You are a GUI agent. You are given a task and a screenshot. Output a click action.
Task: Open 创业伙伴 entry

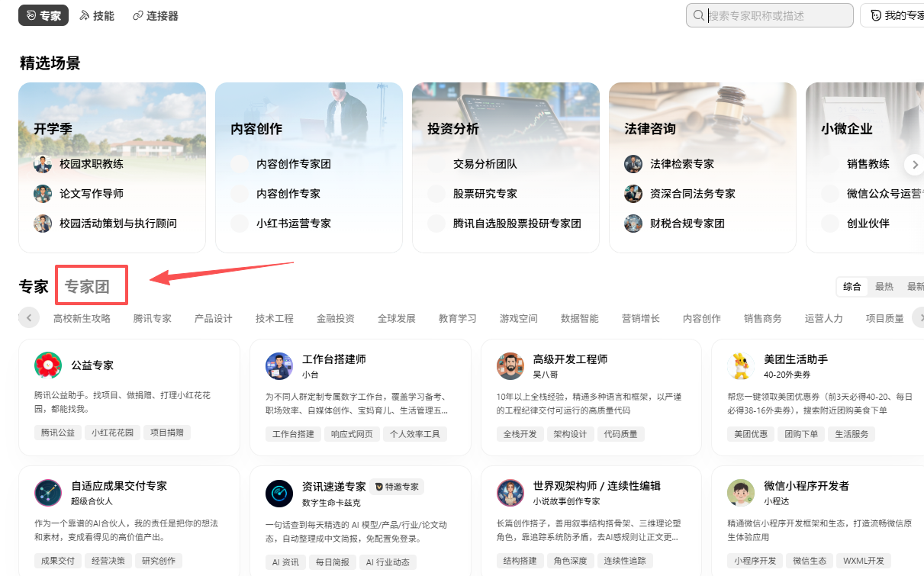point(868,224)
